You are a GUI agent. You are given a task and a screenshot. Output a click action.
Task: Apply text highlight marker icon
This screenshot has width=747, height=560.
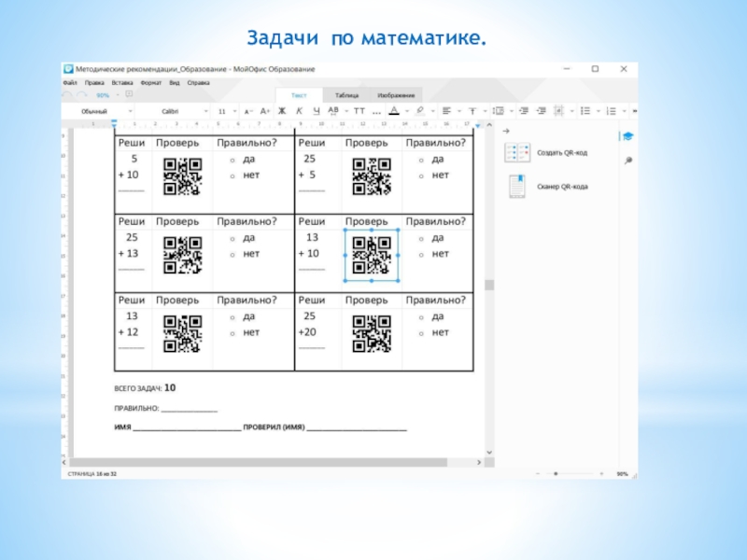419,111
